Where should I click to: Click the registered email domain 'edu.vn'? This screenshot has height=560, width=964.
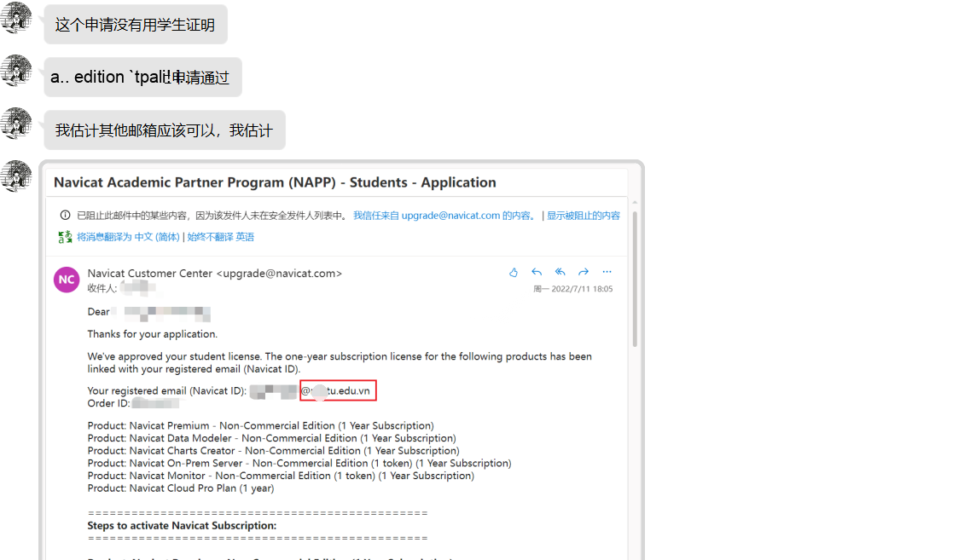338,390
